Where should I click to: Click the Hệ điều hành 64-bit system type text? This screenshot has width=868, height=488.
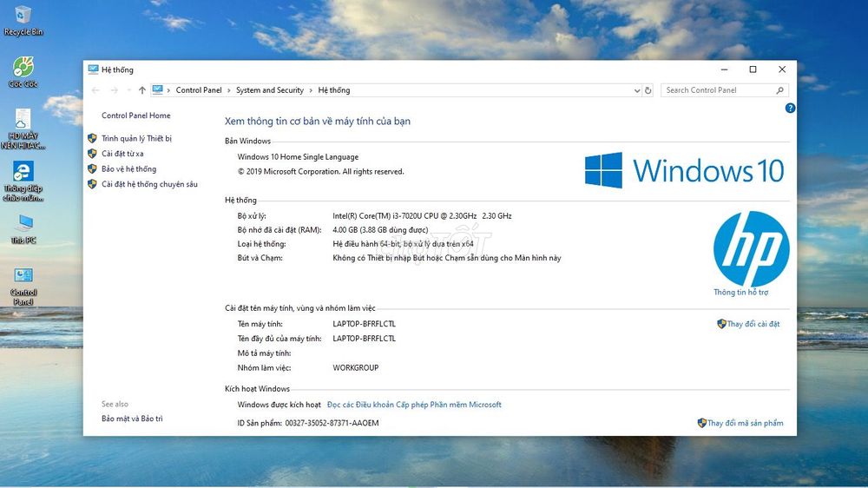pos(403,243)
